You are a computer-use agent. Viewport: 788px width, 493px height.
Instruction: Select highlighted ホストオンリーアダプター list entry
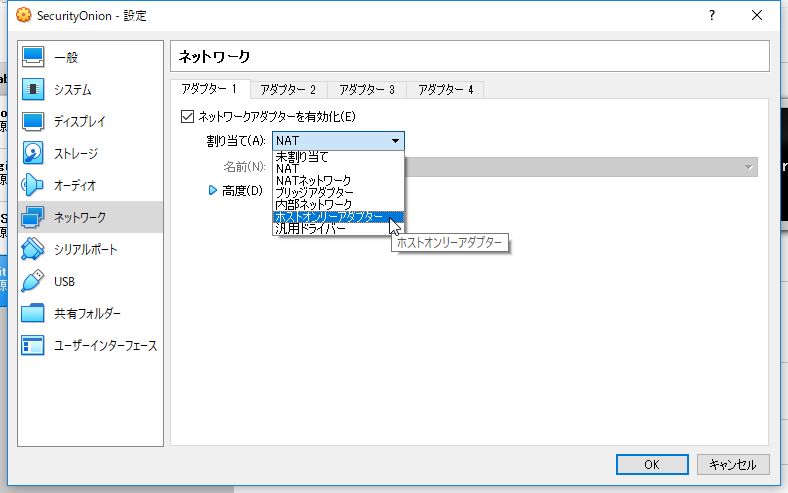(338, 217)
